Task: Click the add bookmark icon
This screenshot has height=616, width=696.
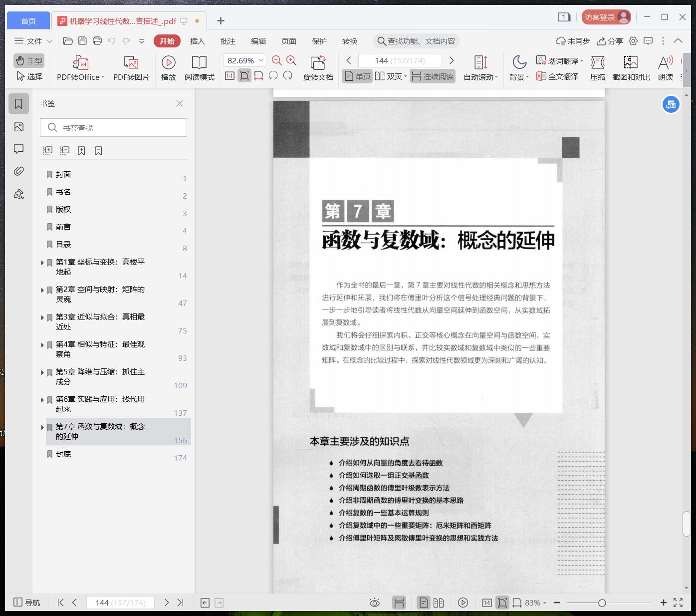Action: pos(82,150)
